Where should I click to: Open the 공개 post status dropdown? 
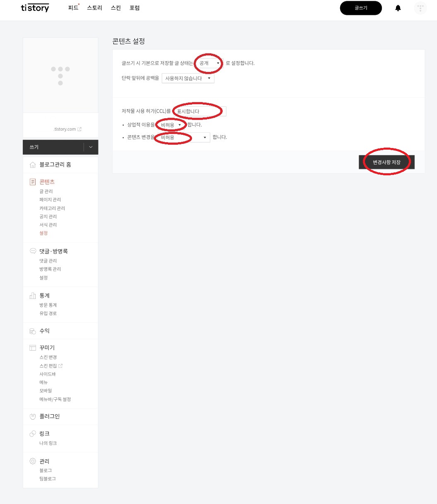(x=209, y=63)
